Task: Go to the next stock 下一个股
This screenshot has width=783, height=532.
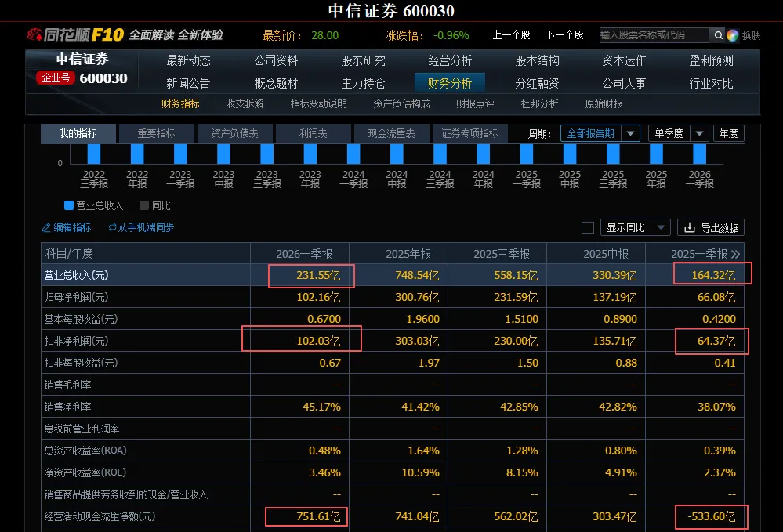Action: tap(565, 35)
